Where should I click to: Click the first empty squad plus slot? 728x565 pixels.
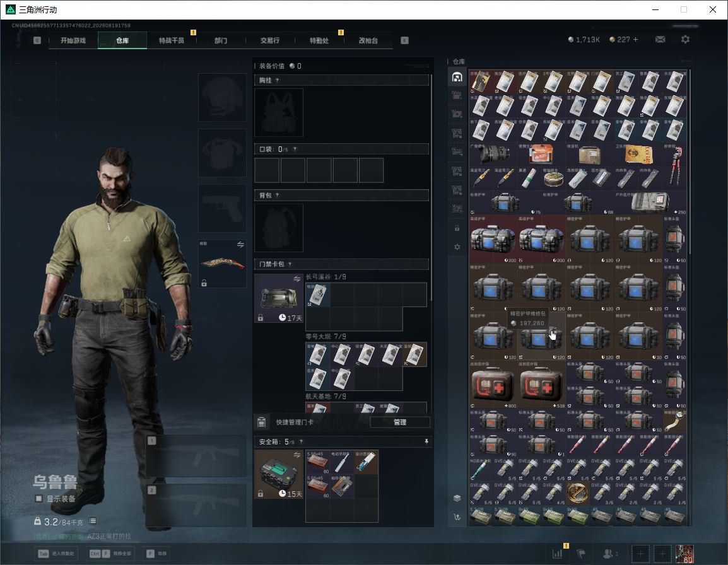[640, 554]
